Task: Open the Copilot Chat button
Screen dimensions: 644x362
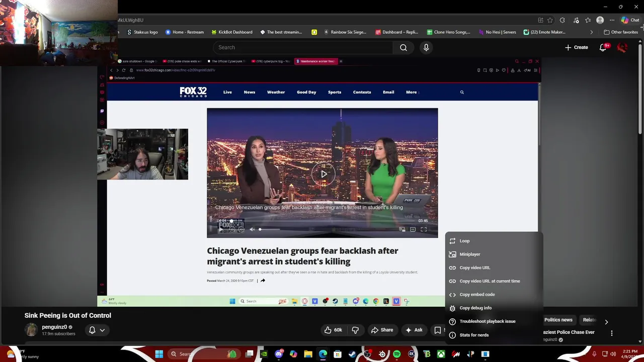Action: [x=630, y=20]
